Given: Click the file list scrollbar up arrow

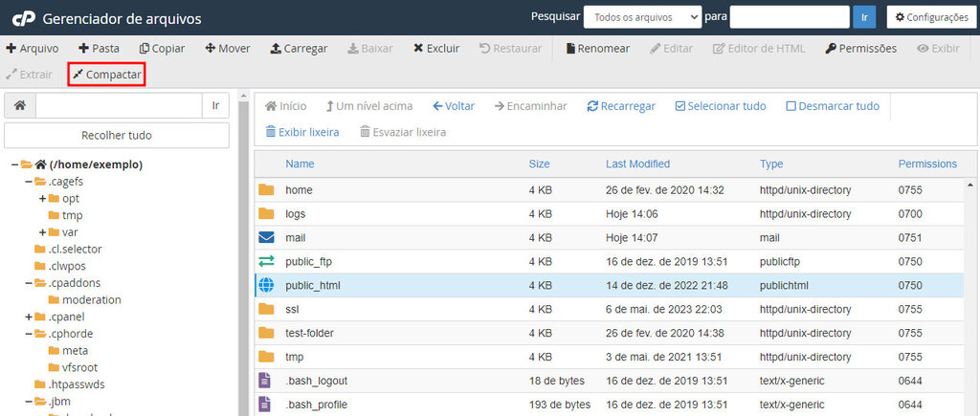Looking at the screenshot, I should click(x=970, y=185).
